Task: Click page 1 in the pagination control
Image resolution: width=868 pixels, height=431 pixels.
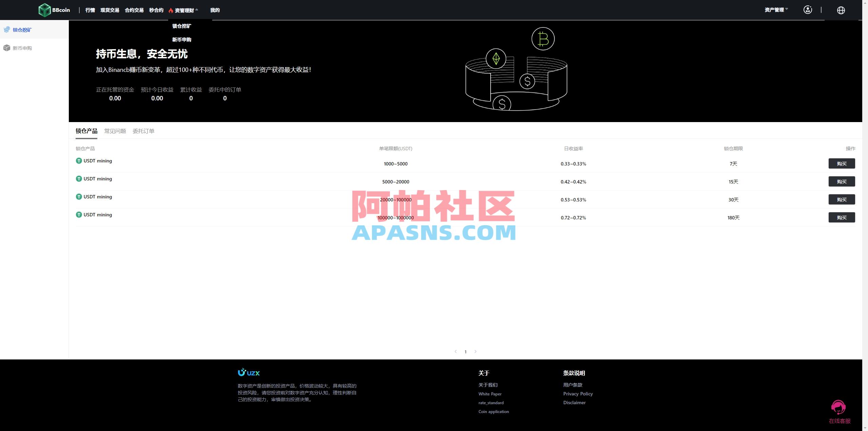Action: point(466,352)
